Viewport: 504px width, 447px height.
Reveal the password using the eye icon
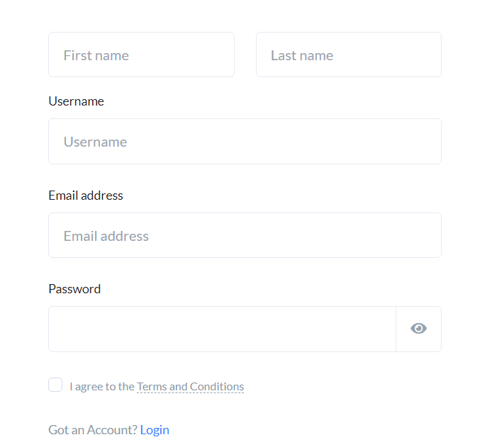click(x=418, y=329)
